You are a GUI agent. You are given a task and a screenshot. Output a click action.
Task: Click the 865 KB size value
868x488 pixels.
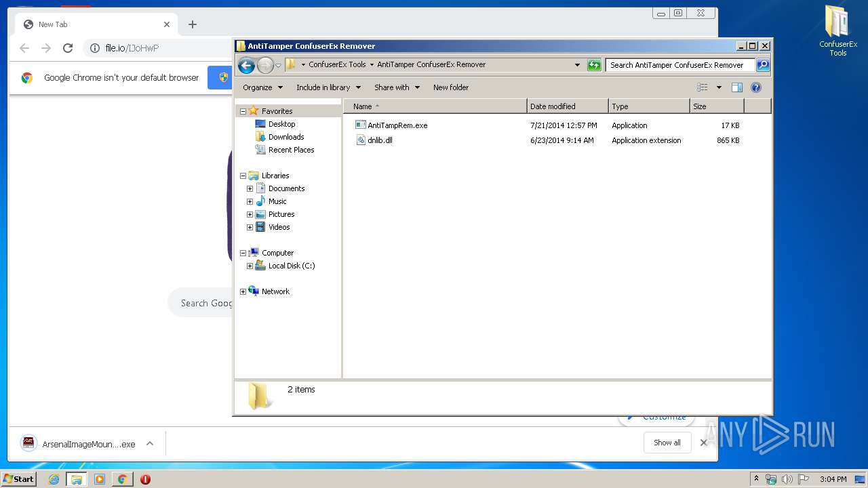point(728,140)
